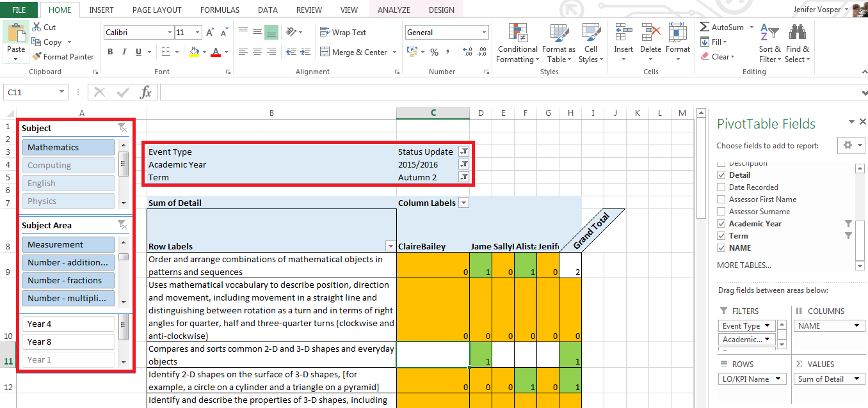Close the PivotTable Fields pane

[863, 122]
